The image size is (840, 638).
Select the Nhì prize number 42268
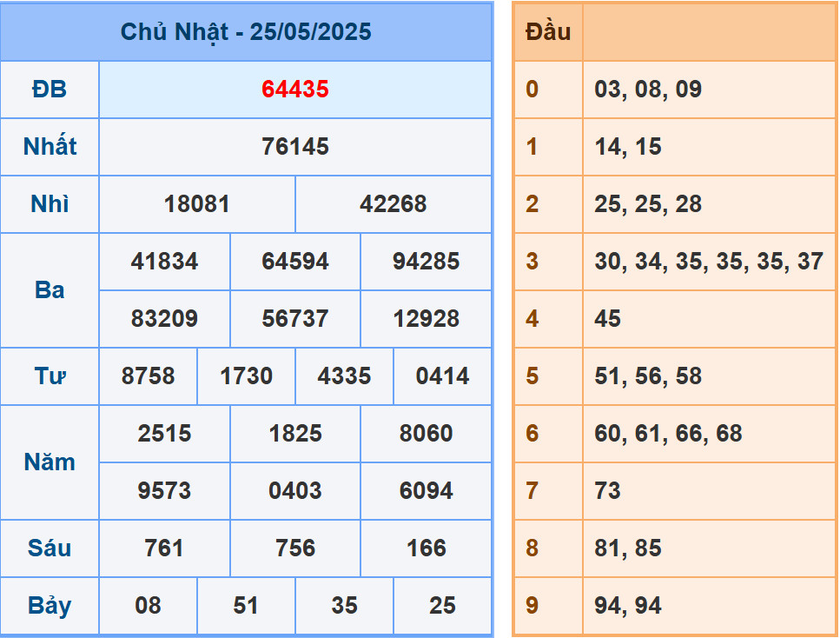(x=394, y=204)
